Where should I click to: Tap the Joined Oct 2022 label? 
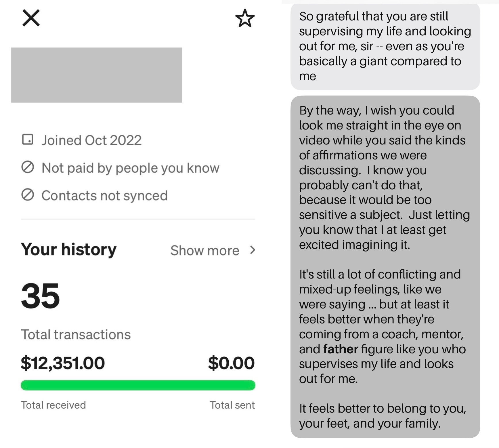(x=91, y=140)
